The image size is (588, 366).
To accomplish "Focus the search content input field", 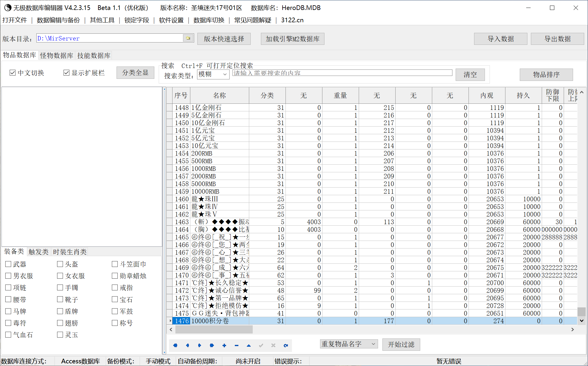I will click(x=342, y=73).
